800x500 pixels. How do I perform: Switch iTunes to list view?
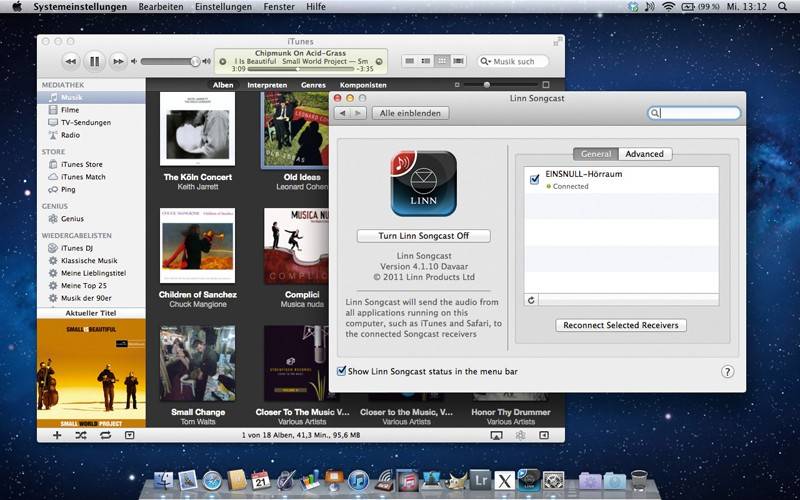coord(409,61)
